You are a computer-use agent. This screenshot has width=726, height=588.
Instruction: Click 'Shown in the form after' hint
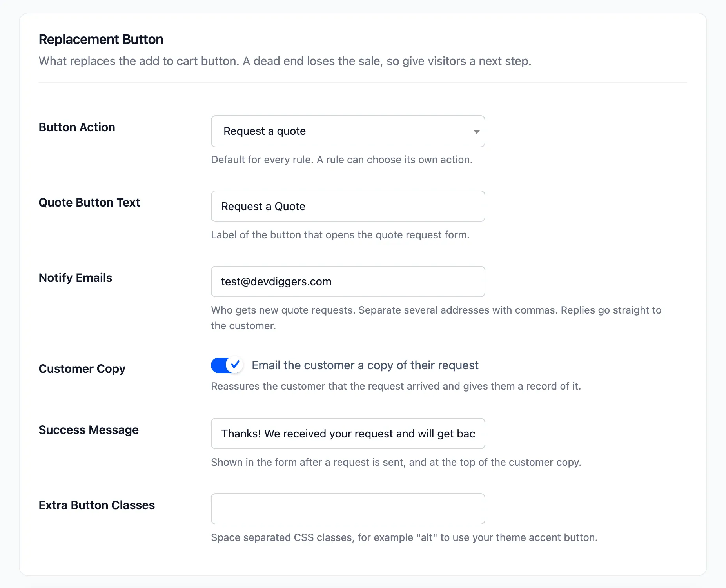coord(396,462)
